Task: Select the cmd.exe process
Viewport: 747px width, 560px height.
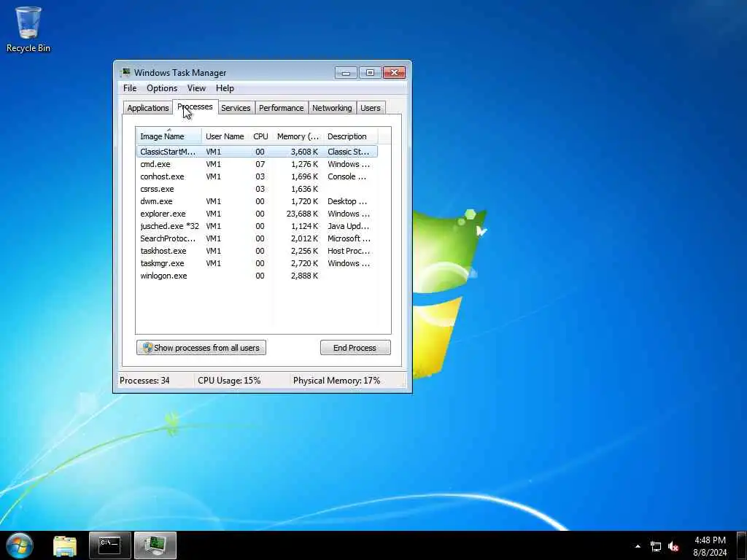Action: click(x=257, y=164)
